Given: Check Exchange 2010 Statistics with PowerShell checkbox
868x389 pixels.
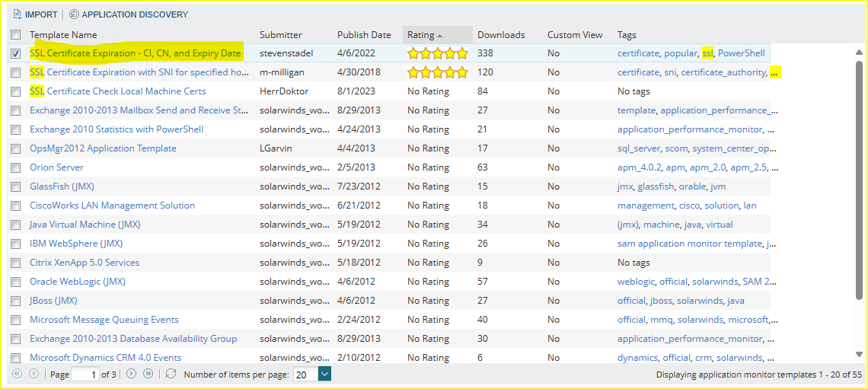Looking at the screenshot, I should (x=16, y=129).
